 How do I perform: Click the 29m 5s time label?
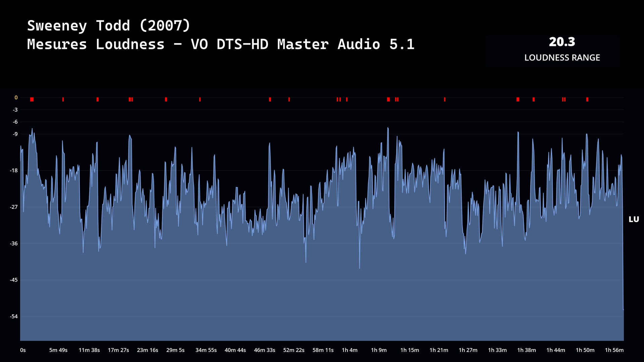(x=175, y=350)
